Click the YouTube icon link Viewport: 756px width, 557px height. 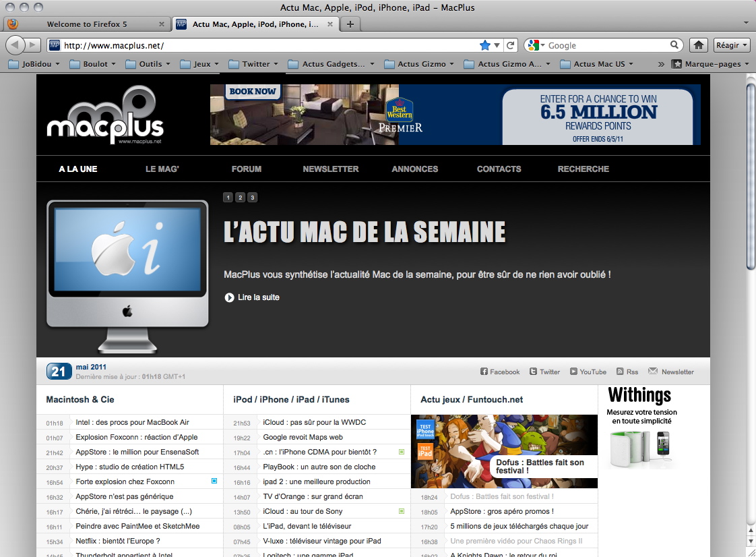[x=574, y=372]
